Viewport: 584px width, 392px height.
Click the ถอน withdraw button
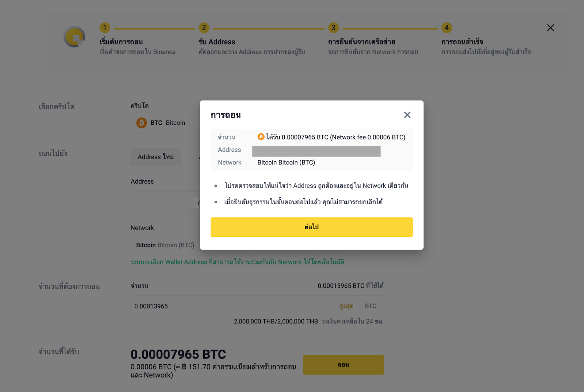click(343, 365)
